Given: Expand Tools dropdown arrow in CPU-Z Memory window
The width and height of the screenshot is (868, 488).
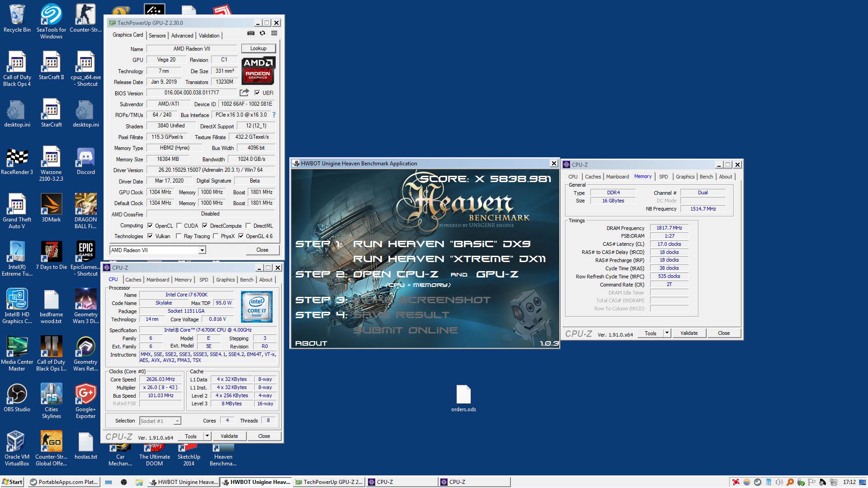Looking at the screenshot, I should 667,333.
